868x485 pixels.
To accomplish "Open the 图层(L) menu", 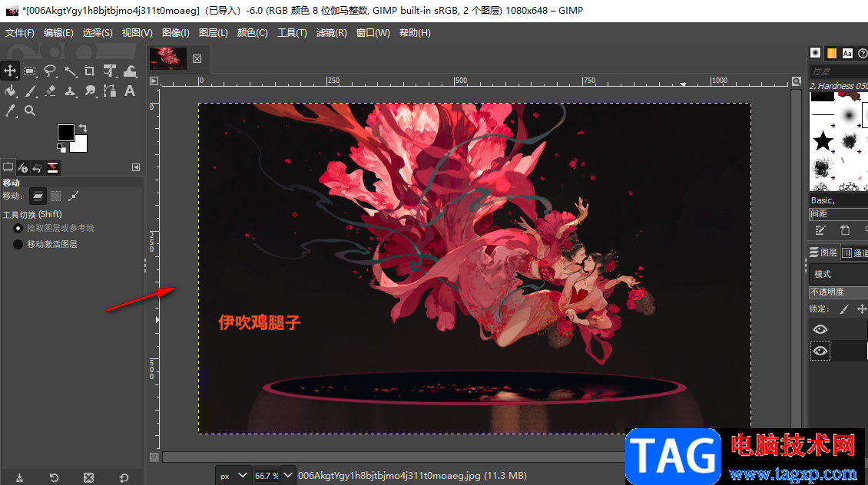I will coord(213,33).
